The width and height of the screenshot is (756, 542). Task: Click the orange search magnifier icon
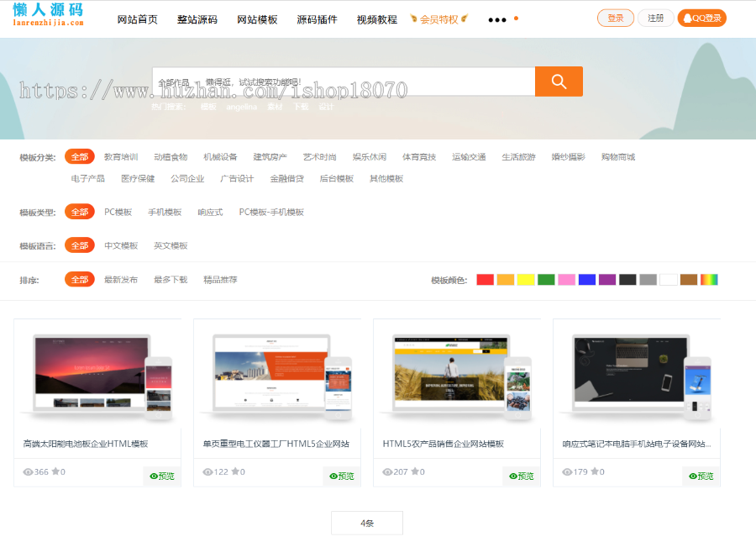click(x=558, y=81)
